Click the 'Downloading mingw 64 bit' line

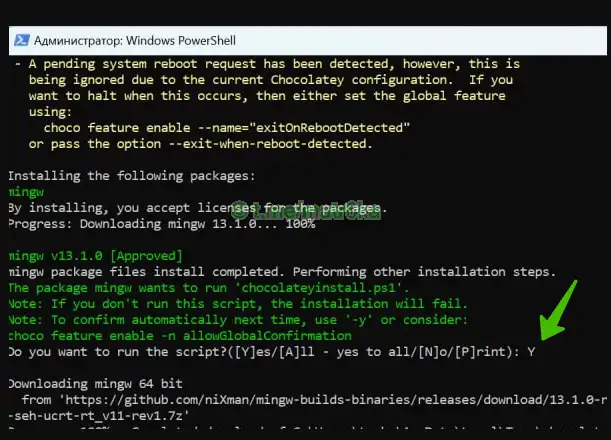[95, 383]
